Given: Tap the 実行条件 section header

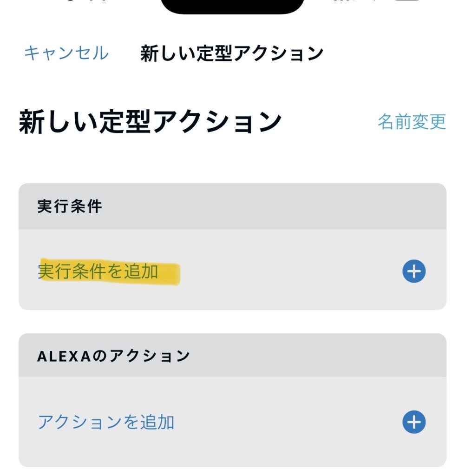Looking at the screenshot, I should 70,206.
